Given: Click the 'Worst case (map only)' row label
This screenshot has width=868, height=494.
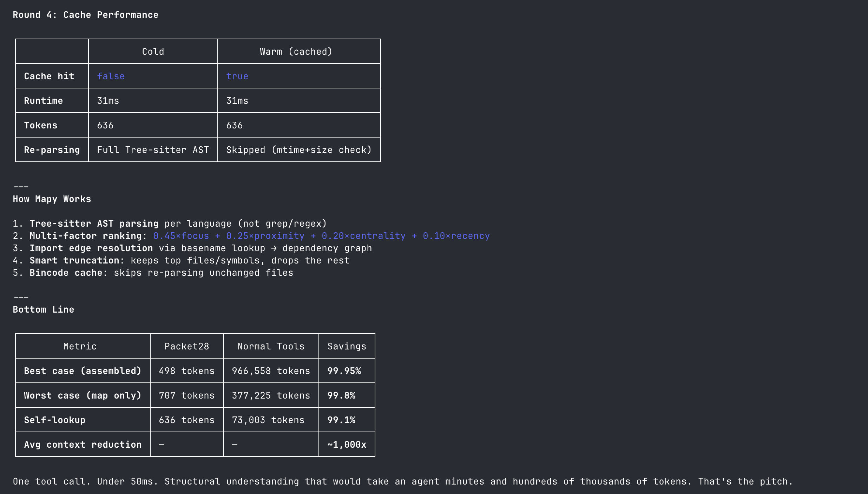Looking at the screenshot, I should pyautogui.click(x=83, y=395).
